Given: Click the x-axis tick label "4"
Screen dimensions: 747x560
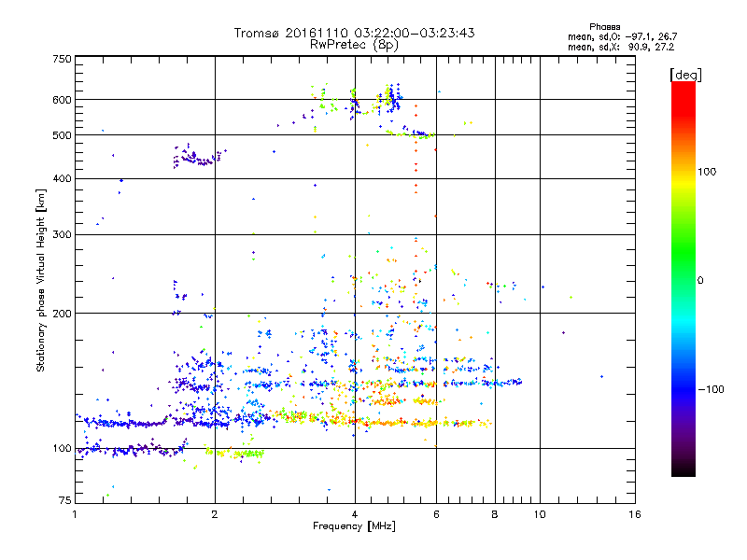Looking at the screenshot, I should click(355, 514).
